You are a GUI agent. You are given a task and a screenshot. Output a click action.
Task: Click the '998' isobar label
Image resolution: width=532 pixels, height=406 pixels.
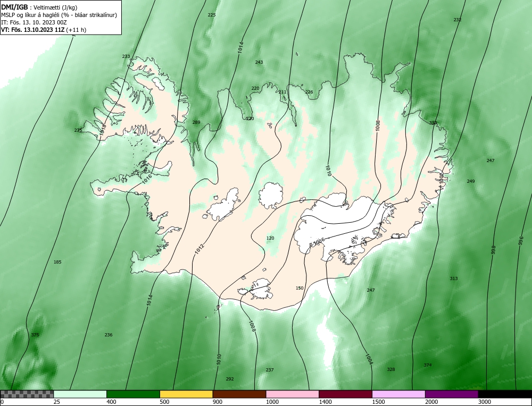click(493, 250)
